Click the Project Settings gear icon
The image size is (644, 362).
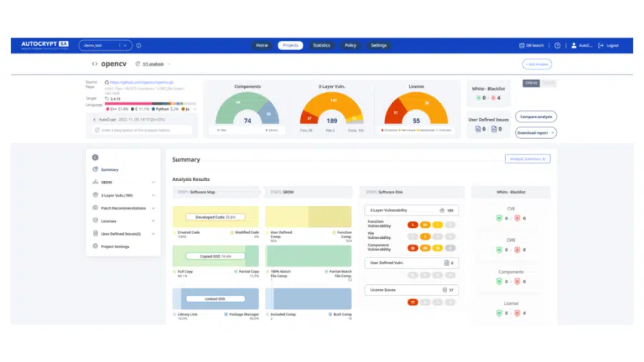click(95, 246)
